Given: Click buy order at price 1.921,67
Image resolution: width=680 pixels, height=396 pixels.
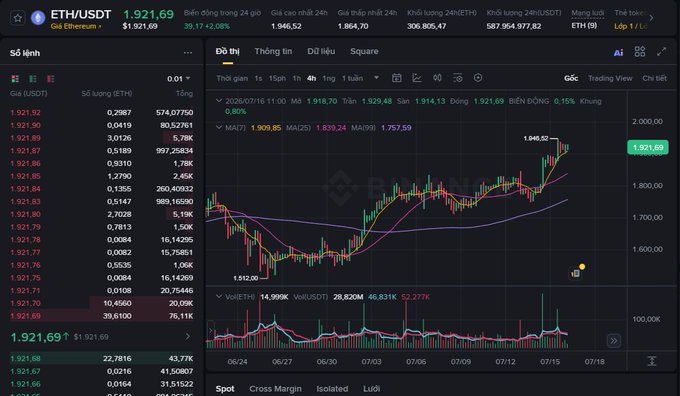Looking at the screenshot, I should [101, 371].
